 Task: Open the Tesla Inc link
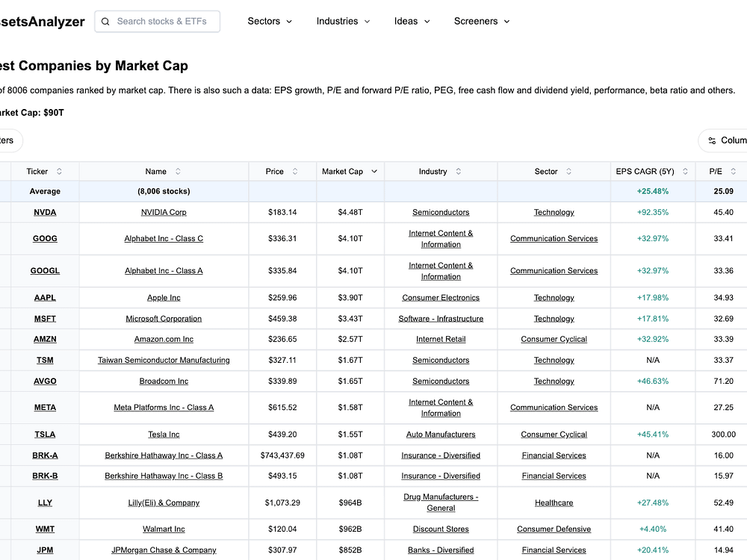(164, 435)
